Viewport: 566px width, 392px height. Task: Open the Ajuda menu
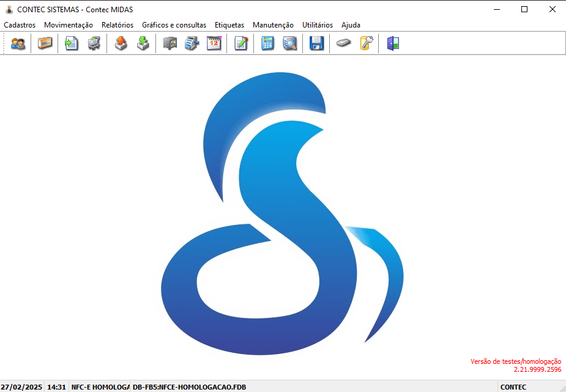coord(351,25)
